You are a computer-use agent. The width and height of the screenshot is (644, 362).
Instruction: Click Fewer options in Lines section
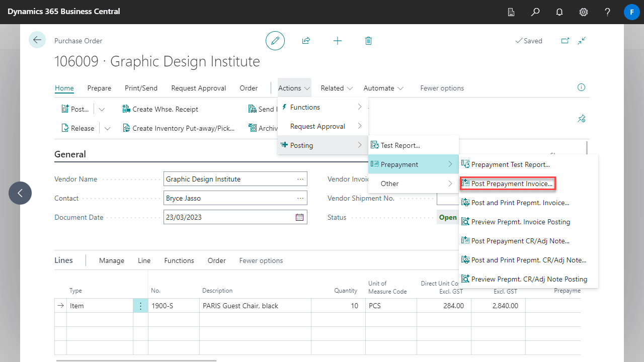[x=261, y=260]
